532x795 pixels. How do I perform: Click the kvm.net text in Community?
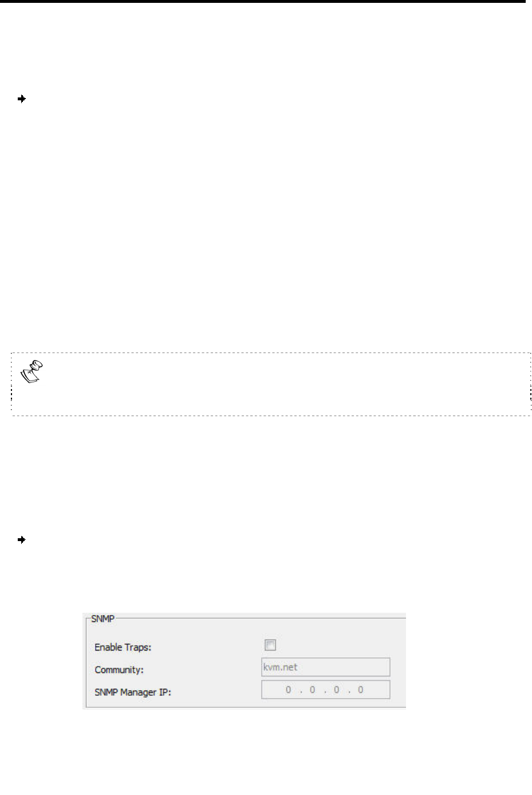[280, 667]
